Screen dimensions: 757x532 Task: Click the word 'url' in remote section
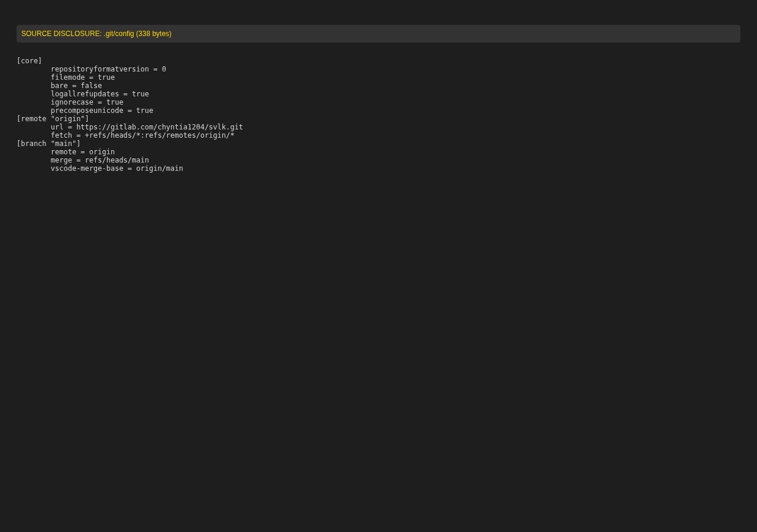coord(57,127)
